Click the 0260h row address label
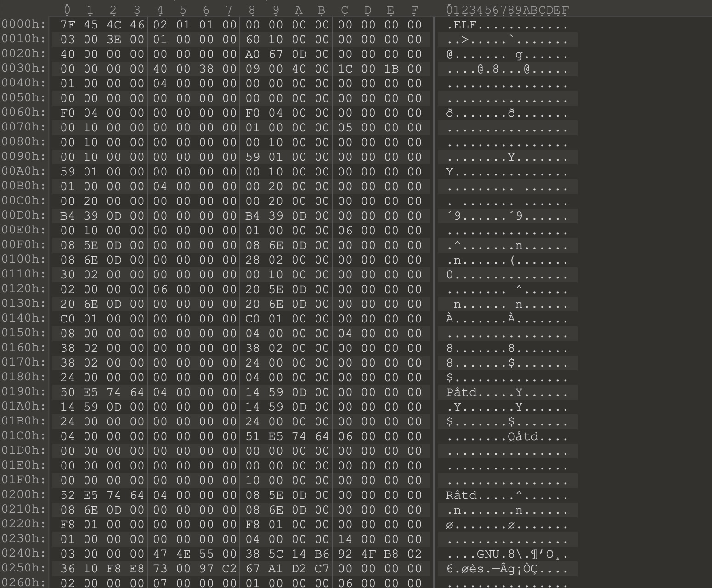The image size is (712, 588). coord(24,582)
